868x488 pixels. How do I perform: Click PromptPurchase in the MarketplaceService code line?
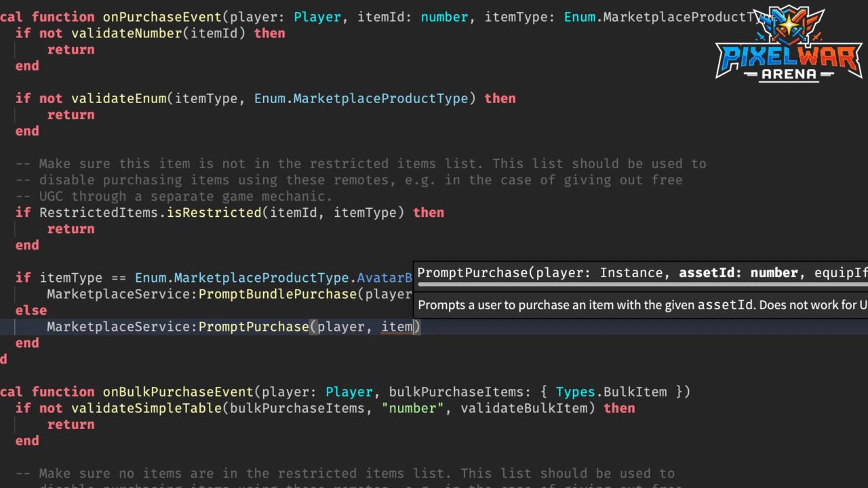[254, 327]
